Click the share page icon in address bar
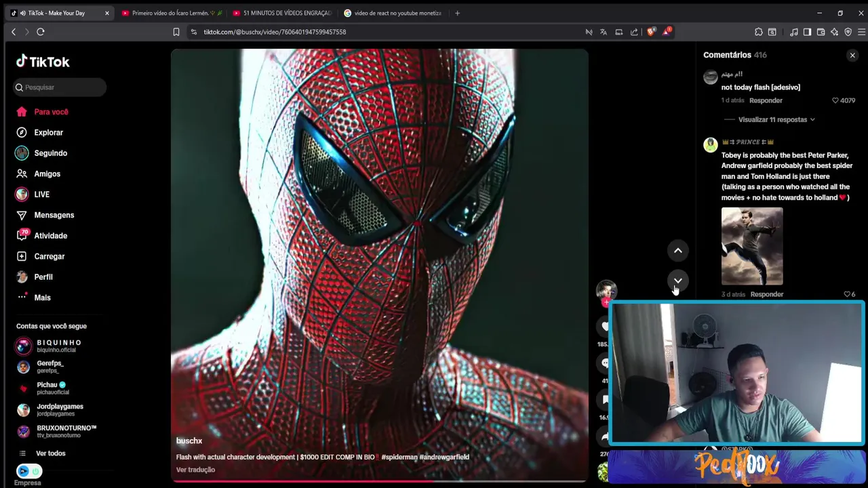868x488 pixels. pos(634,32)
